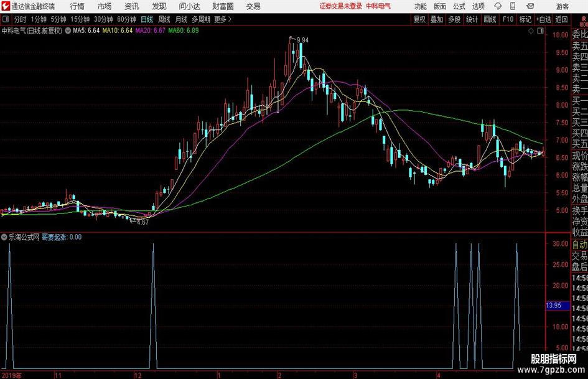Open the 公式 menu
The height and width of the screenshot is (379, 588).
click(x=459, y=6)
